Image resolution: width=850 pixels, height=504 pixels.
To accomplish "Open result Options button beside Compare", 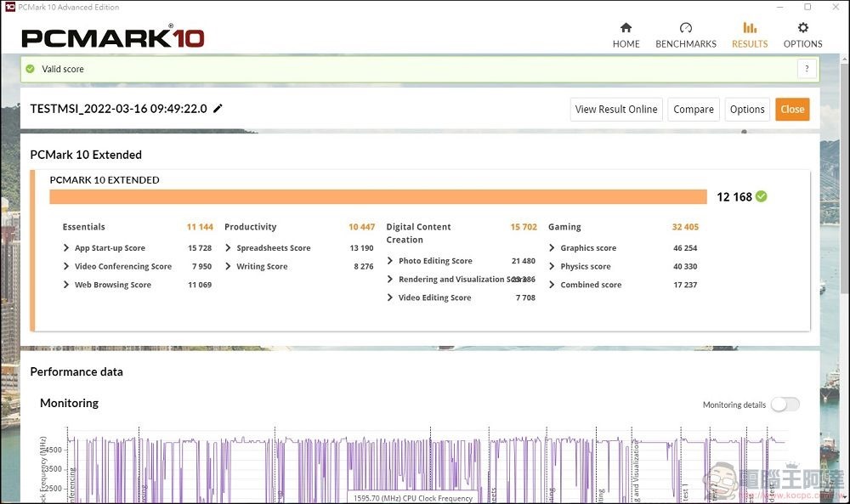I will [x=747, y=110].
